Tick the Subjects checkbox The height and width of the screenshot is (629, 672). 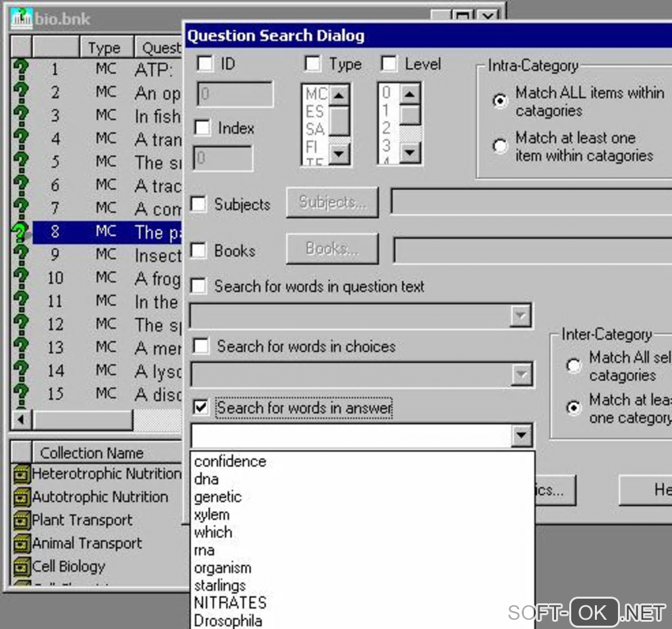198,204
